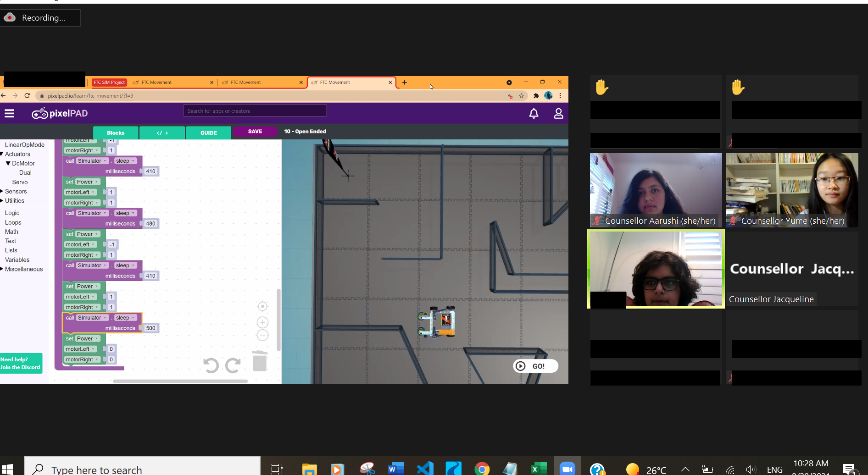This screenshot has height=475, width=868.
Task: Click Need help Join the Discord
Action: click(21, 363)
